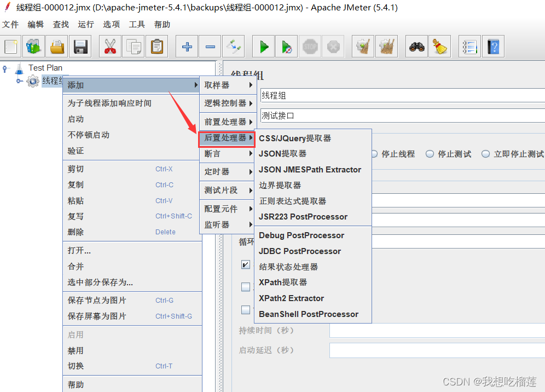Click the Clear results broom-gear icon
This screenshot has width=545, height=392.
[x=363, y=46]
